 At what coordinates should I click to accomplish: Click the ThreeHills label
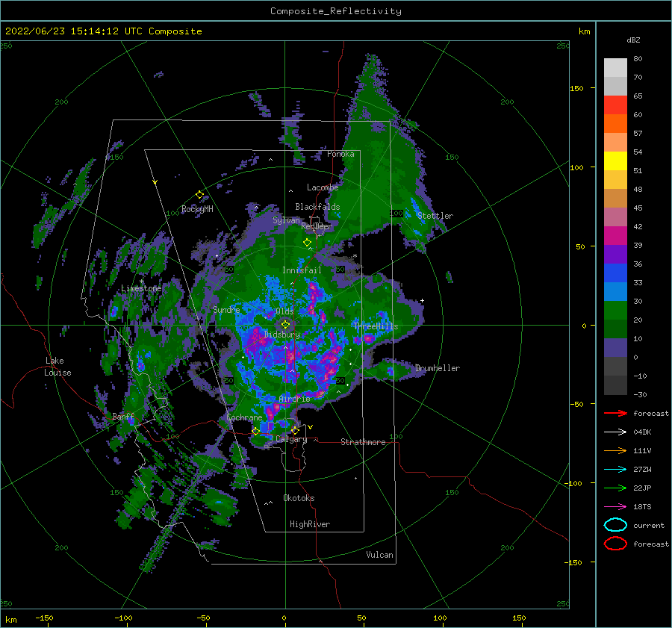(376, 326)
